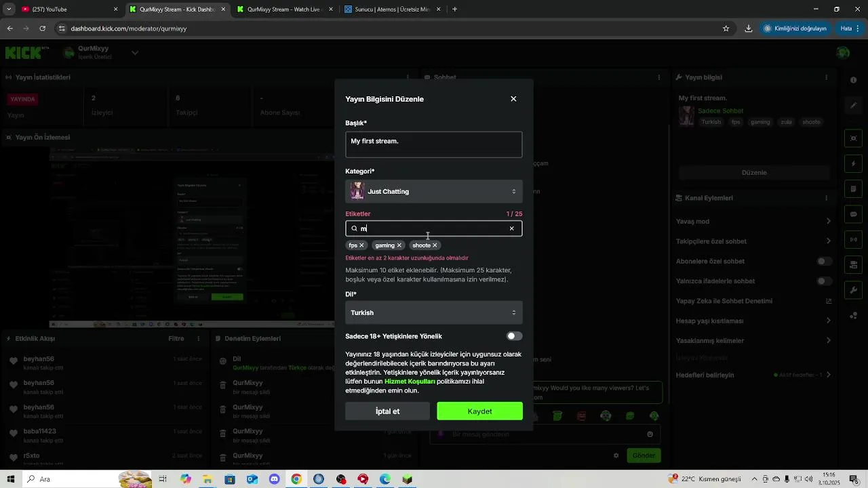Switch to the YouTube browser tab
The height and width of the screenshot is (488, 868).
click(70, 9)
